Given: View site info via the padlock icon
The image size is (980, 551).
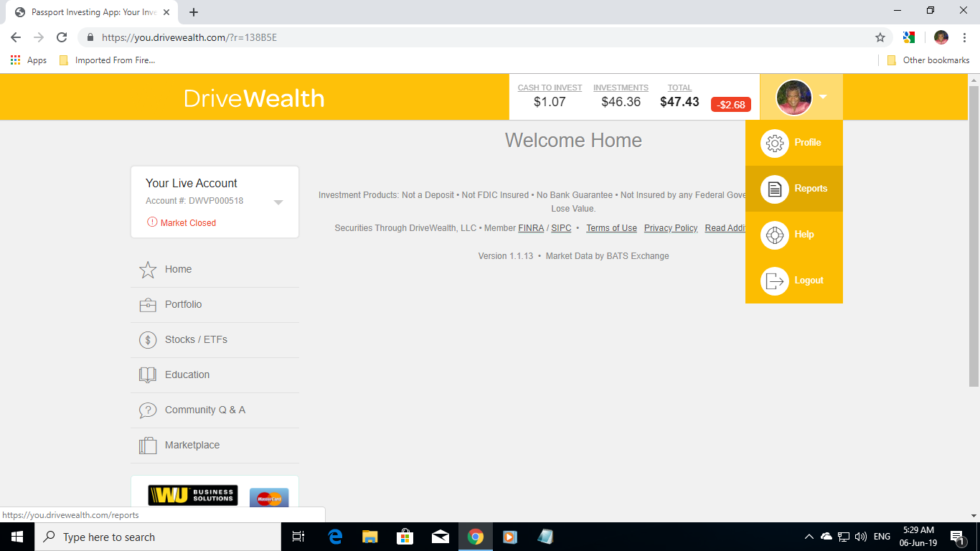Looking at the screenshot, I should (x=90, y=37).
